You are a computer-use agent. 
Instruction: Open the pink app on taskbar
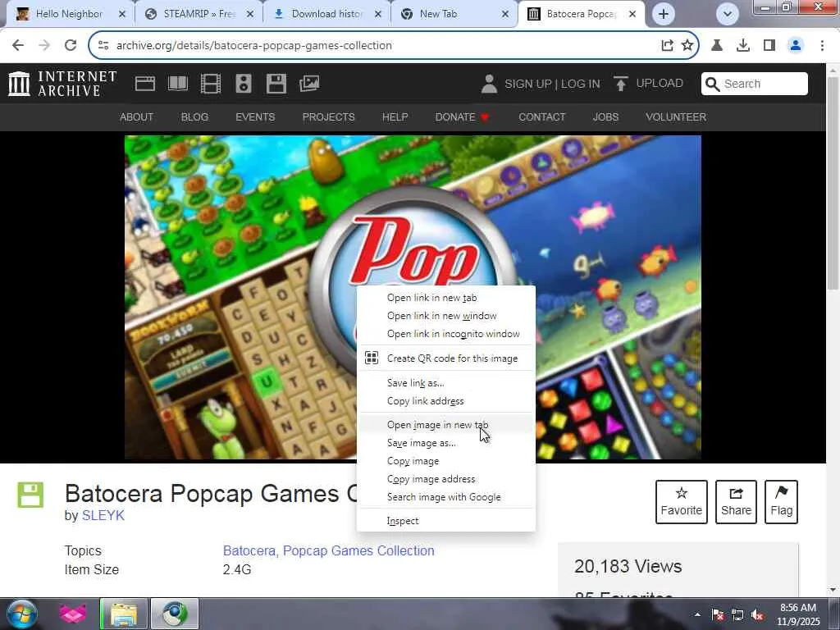pyautogui.click(x=72, y=614)
